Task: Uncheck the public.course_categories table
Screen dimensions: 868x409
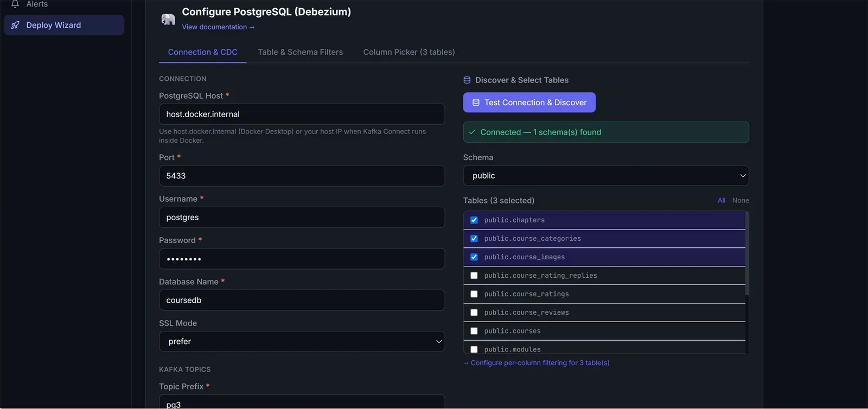Action: point(474,239)
